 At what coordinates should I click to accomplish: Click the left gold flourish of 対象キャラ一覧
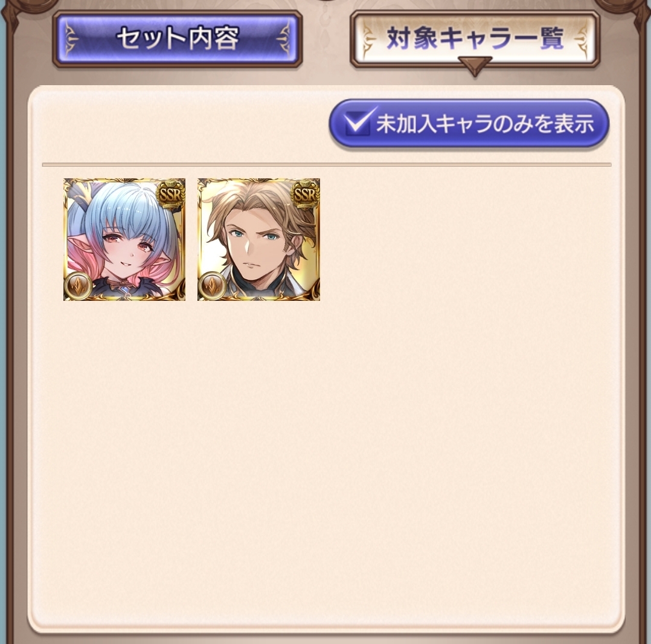coord(367,39)
